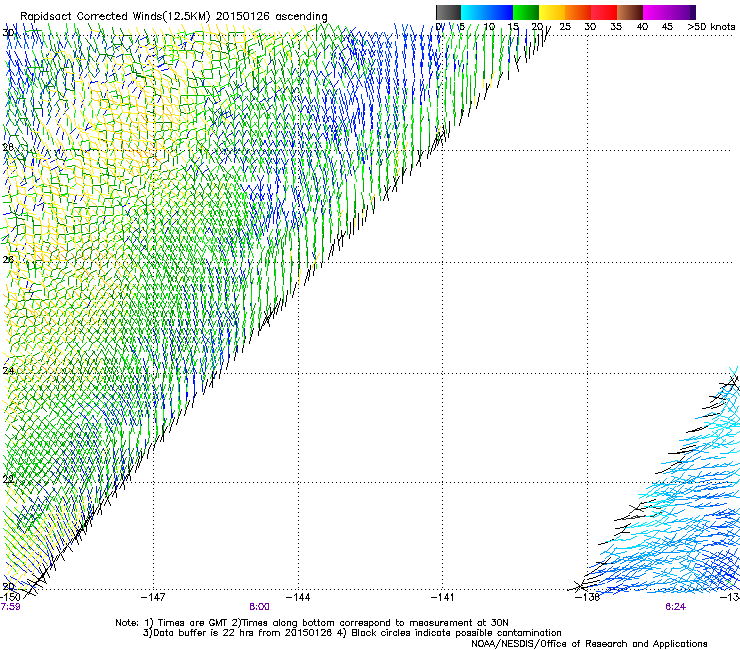
Task: Click the note 'Data buffer is 22 hrs'
Action: pyautogui.click(x=202, y=633)
